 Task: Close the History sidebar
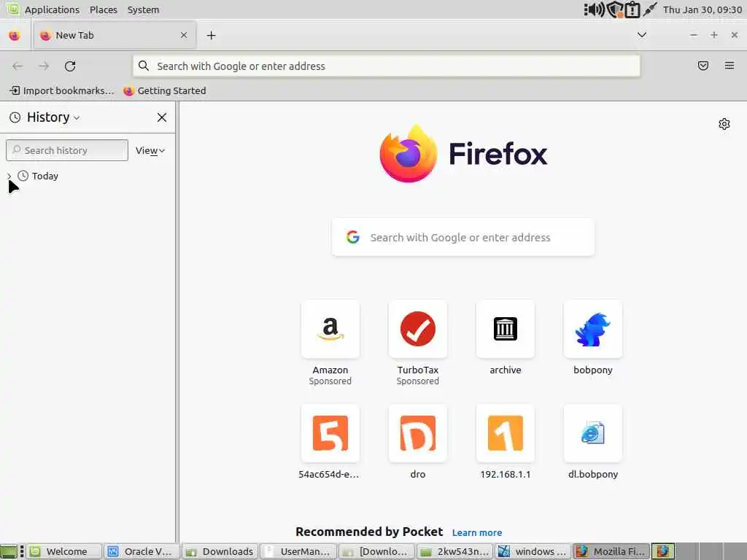pyautogui.click(x=161, y=117)
